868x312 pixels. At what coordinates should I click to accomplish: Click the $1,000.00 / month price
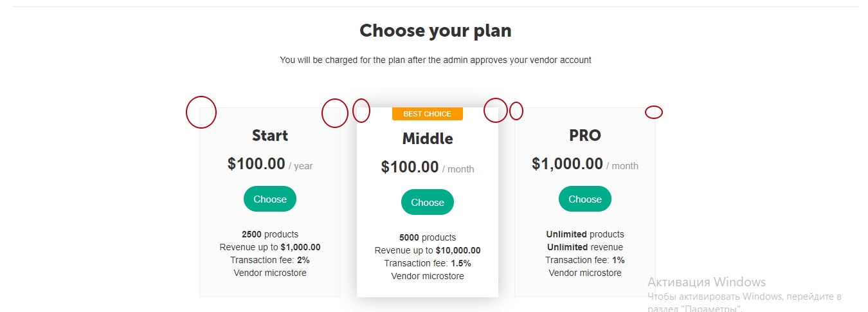click(x=585, y=164)
